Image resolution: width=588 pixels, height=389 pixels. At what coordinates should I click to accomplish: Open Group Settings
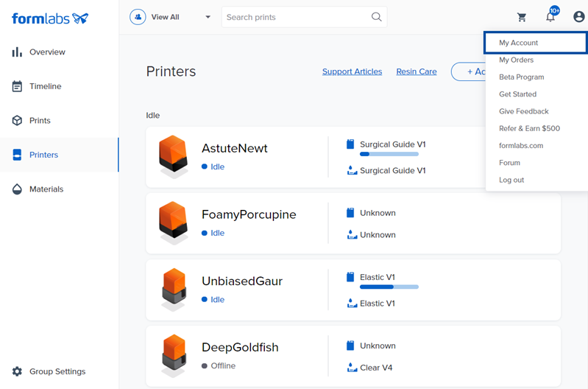tap(57, 371)
